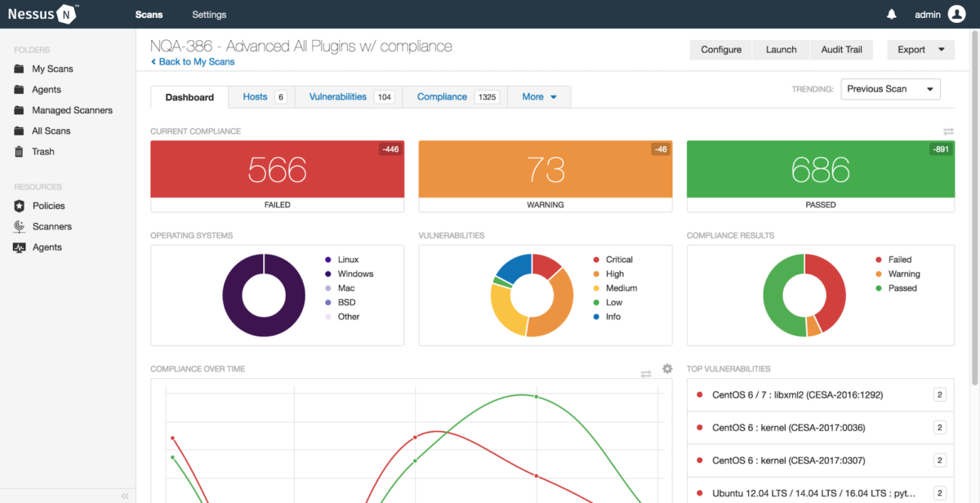Open the Settings menu in top bar

[x=209, y=15]
